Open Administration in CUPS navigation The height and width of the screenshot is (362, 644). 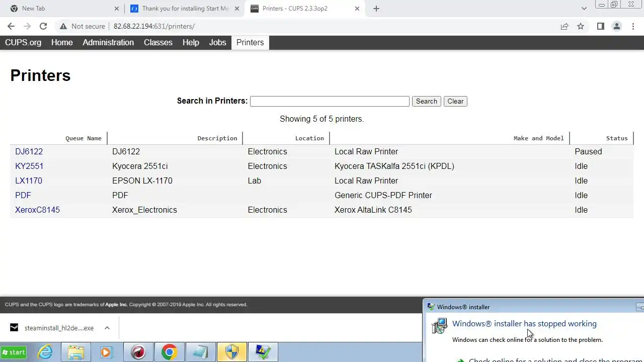point(108,43)
